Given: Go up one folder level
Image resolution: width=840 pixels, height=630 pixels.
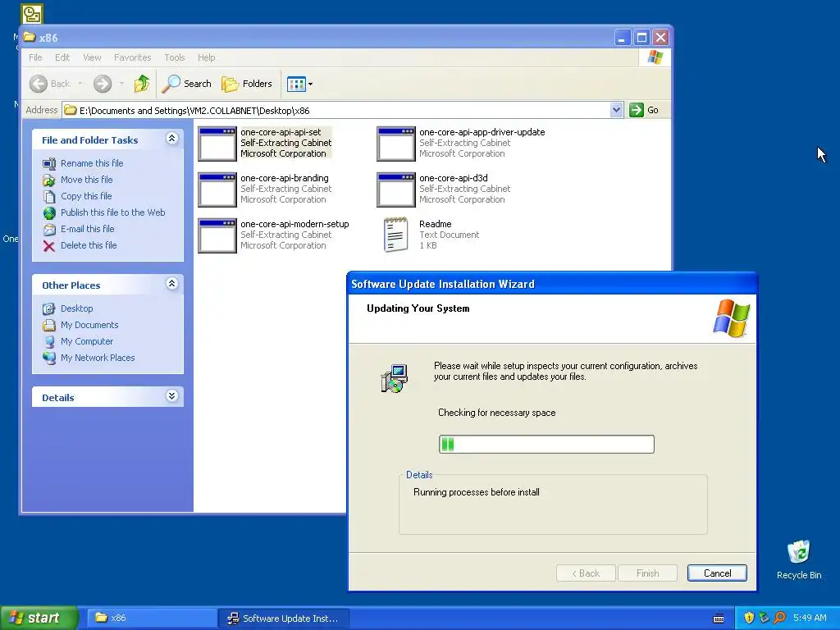Looking at the screenshot, I should pyautogui.click(x=142, y=84).
